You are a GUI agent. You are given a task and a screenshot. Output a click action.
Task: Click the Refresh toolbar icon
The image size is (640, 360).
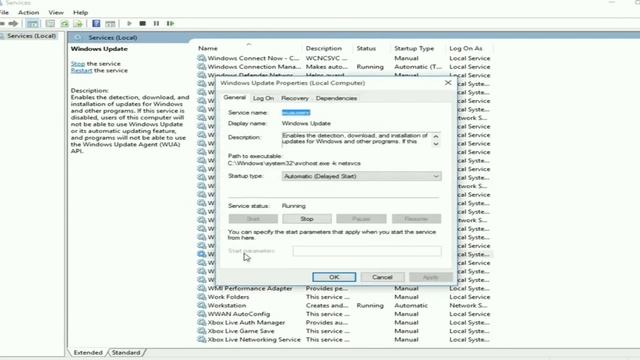point(64,24)
